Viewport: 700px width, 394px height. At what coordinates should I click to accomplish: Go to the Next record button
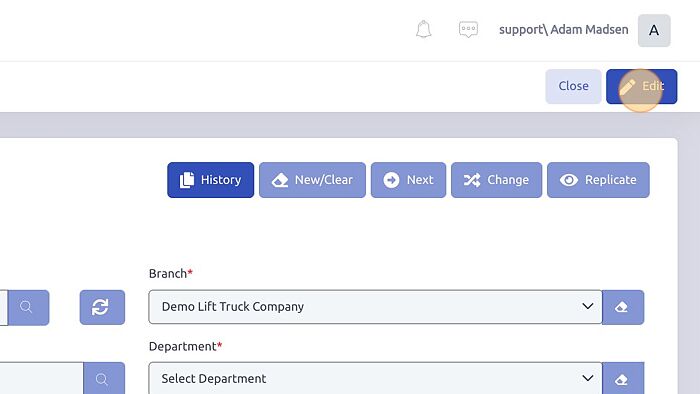coord(408,180)
